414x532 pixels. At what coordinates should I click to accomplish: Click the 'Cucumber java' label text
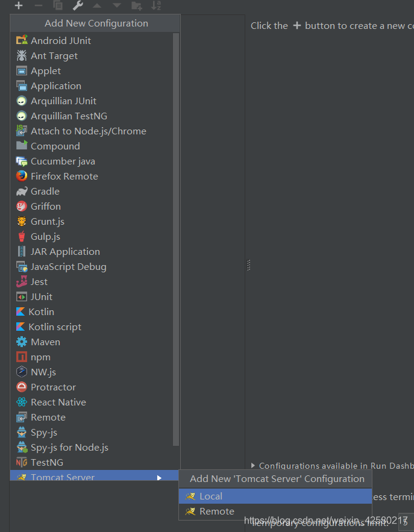click(x=63, y=161)
